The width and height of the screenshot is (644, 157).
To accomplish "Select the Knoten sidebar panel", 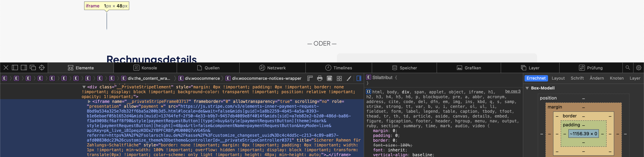I will pyautogui.click(x=616, y=78).
